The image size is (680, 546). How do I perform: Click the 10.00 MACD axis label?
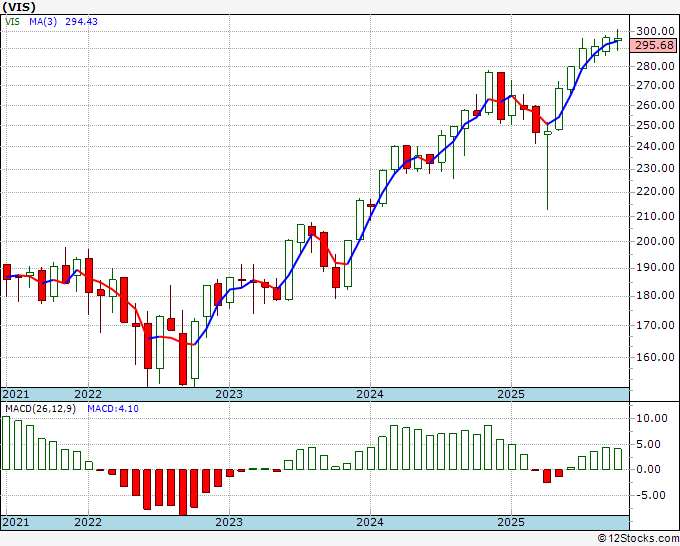652,418
